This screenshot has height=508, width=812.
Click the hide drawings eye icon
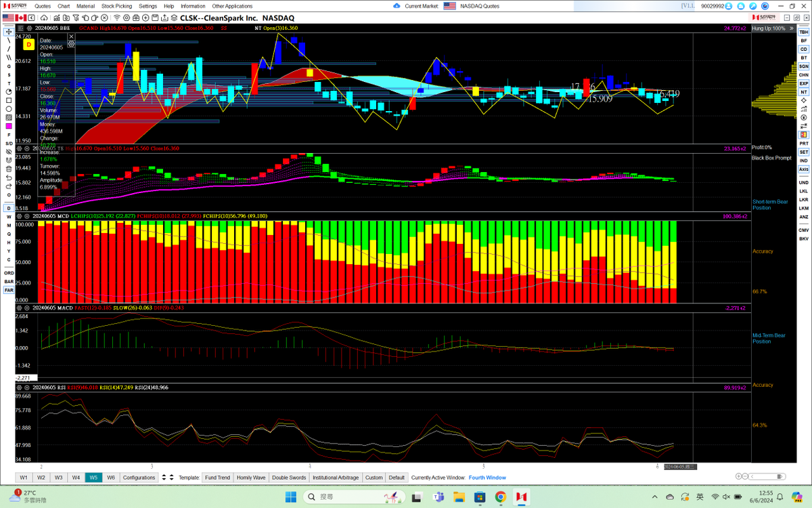pos(9,152)
